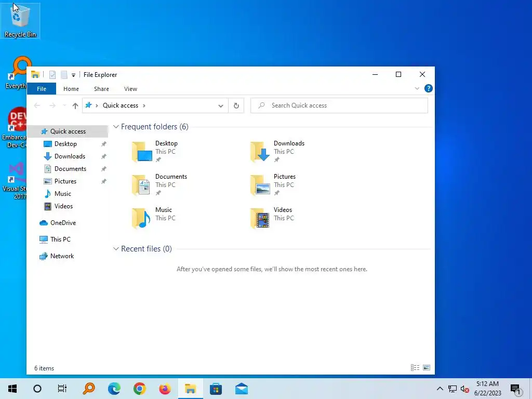Select Documents in the navigation pane

click(x=70, y=169)
